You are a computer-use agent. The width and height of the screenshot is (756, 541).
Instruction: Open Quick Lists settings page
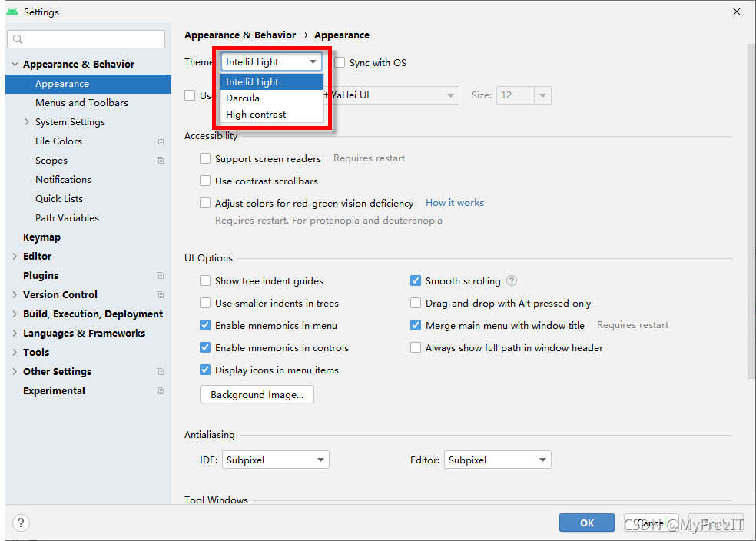pyautogui.click(x=59, y=199)
